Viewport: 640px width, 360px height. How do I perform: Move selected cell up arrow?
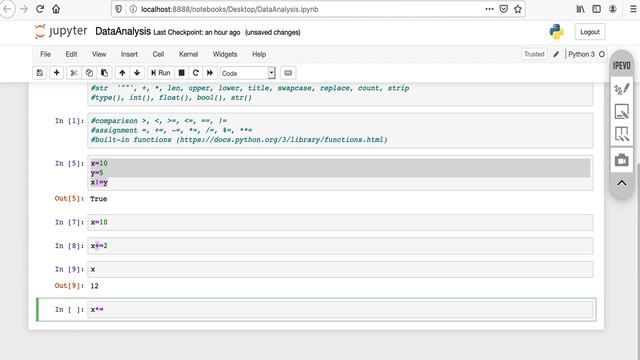pos(122,73)
